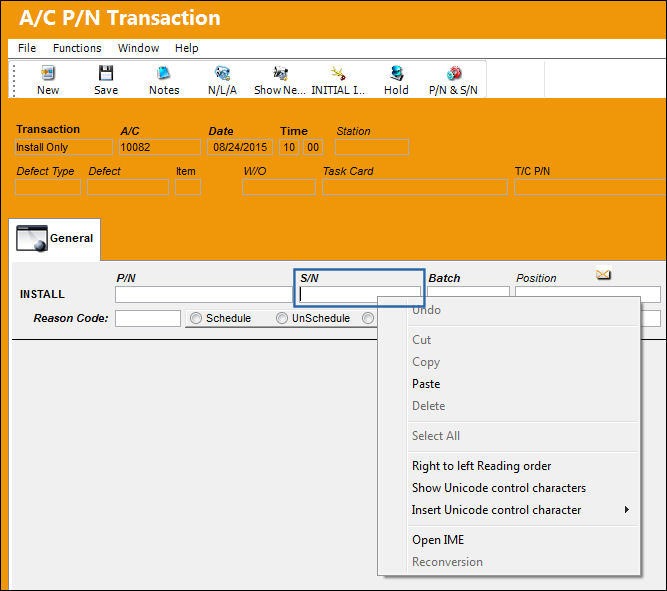Click the INITIAL I... toolbar icon

(x=338, y=73)
